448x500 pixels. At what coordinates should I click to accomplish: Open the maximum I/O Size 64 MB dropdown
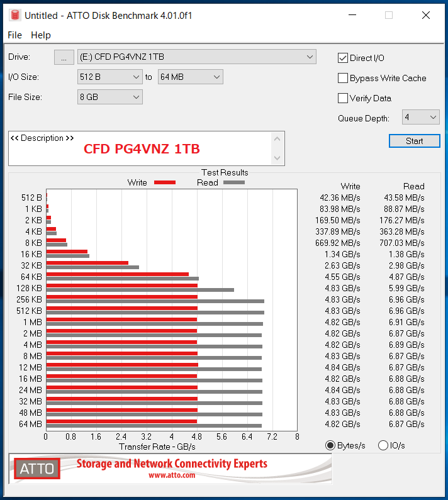(x=191, y=77)
